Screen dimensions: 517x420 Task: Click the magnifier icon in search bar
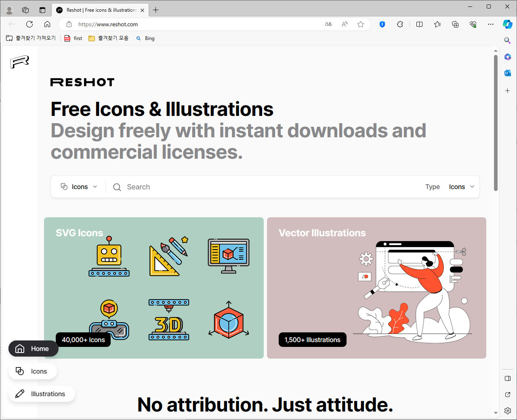(117, 187)
